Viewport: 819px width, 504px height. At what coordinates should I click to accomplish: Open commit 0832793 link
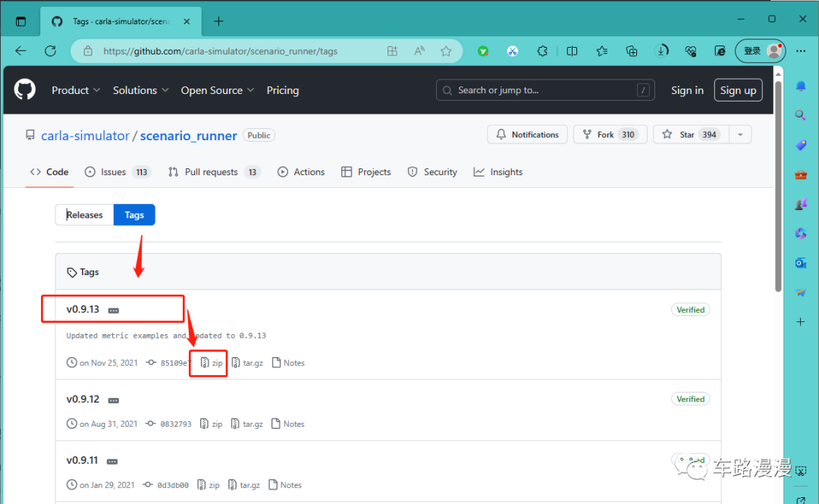click(x=168, y=424)
